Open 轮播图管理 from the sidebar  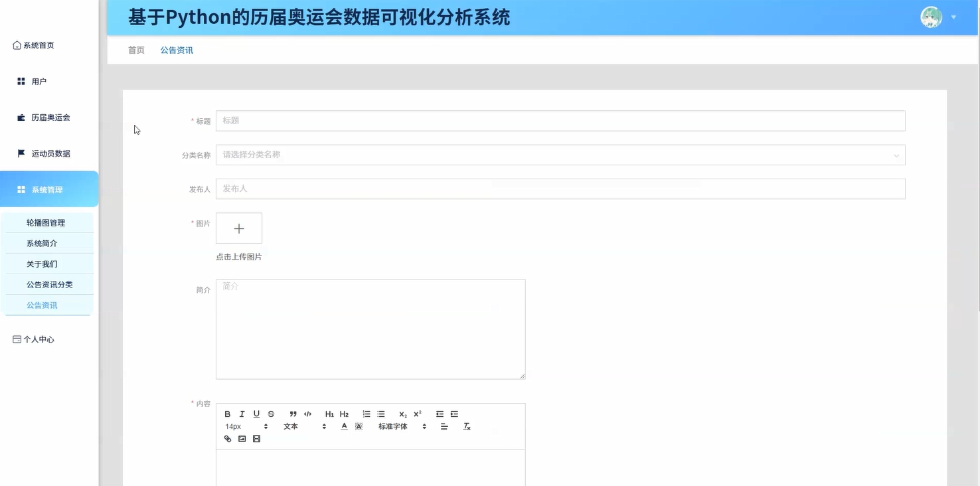pyautogui.click(x=45, y=222)
